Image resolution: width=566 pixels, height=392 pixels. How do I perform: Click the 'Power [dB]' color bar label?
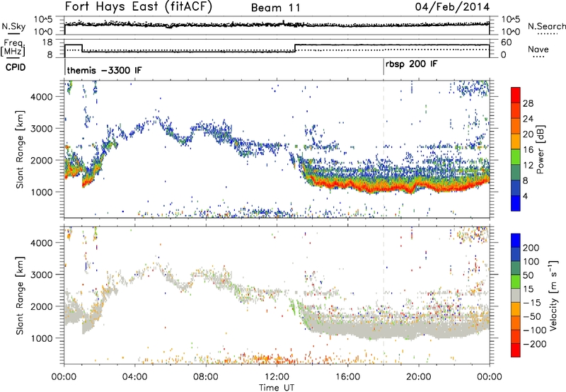(540, 149)
